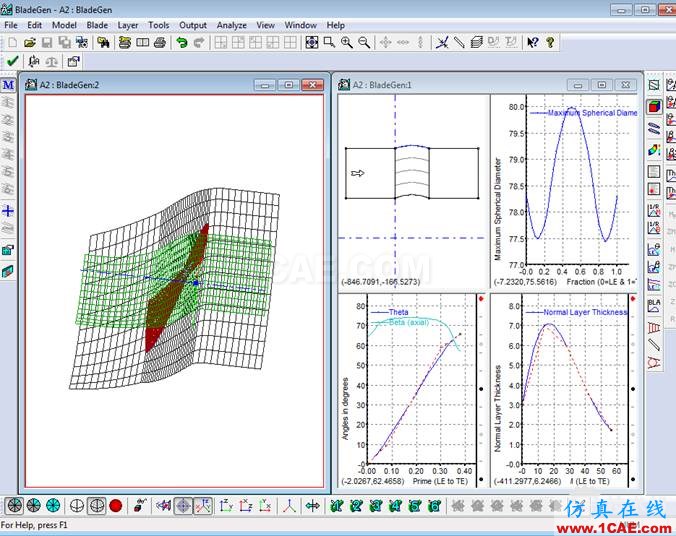The image size is (676, 536).
Task: Click the isometric three-axis view icon
Action: (290, 505)
